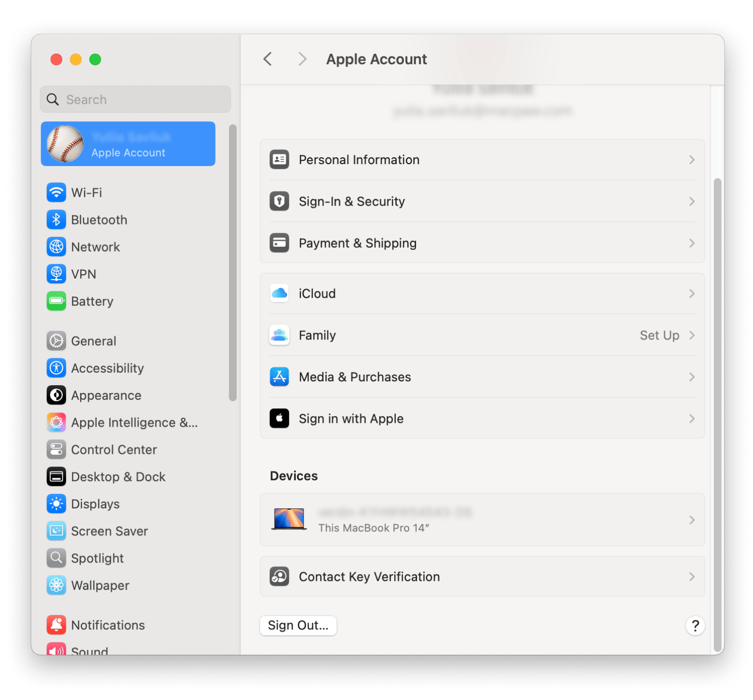
Task: Click the Media & Purchases App Store icon
Action: click(x=279, y=377)
